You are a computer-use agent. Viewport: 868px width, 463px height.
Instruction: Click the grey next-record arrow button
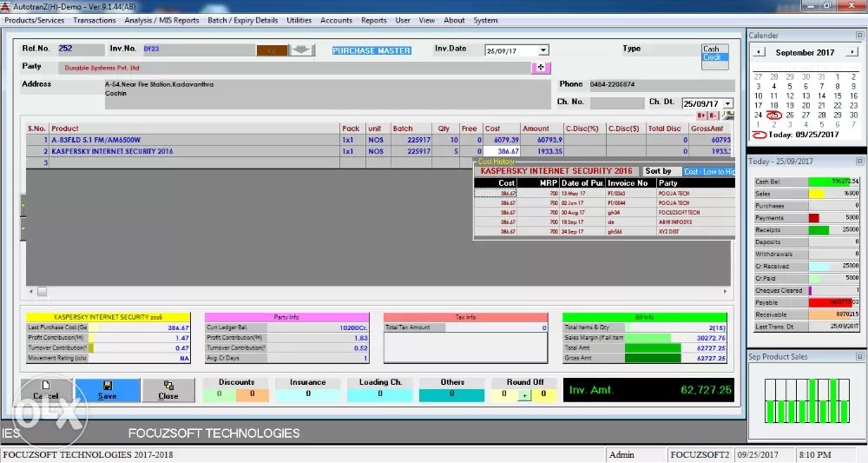coord(302,50)
